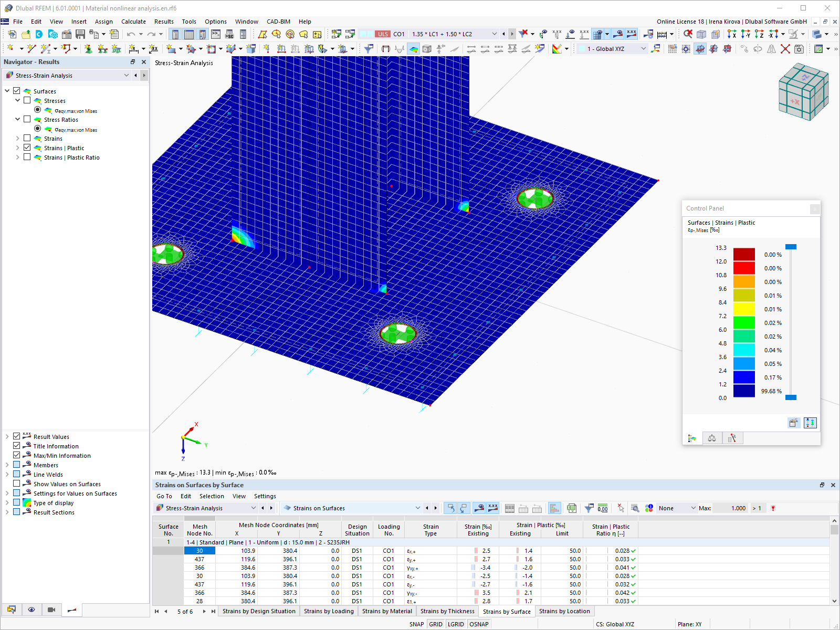Viewport: 840px width, 630px height.
Task: Click the delete results red X icon
Action: [523, 34]
